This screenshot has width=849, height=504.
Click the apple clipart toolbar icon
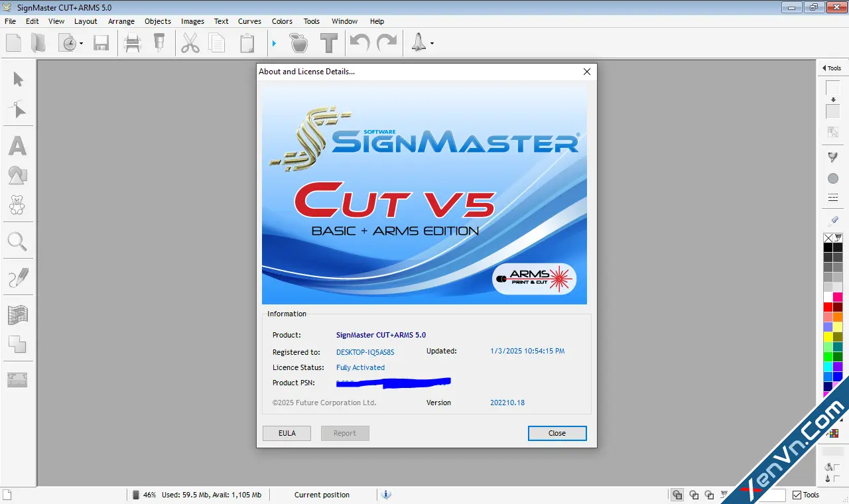point(299,43)
